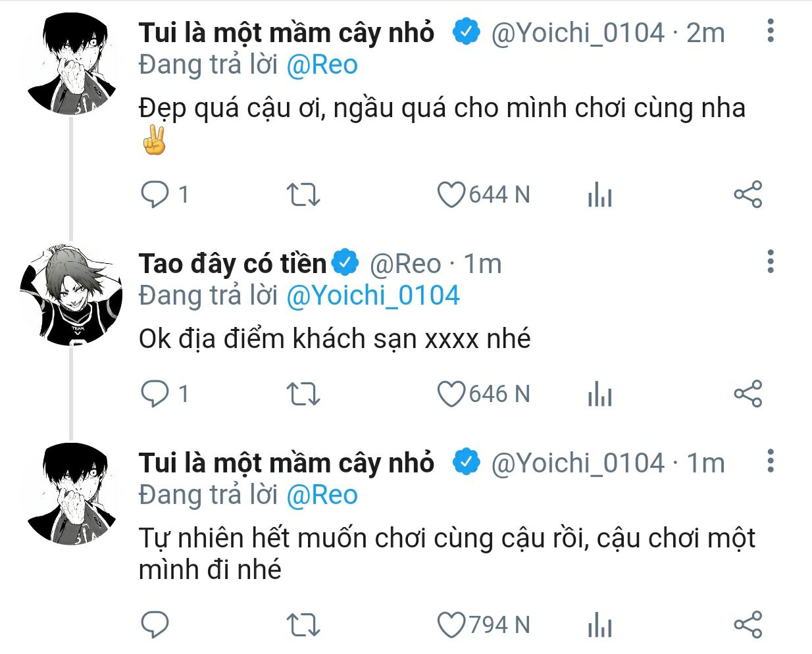The image size is (812, 654).
Task: Open the three-dot menu on Reo's tweet
Action: [771, 261]
